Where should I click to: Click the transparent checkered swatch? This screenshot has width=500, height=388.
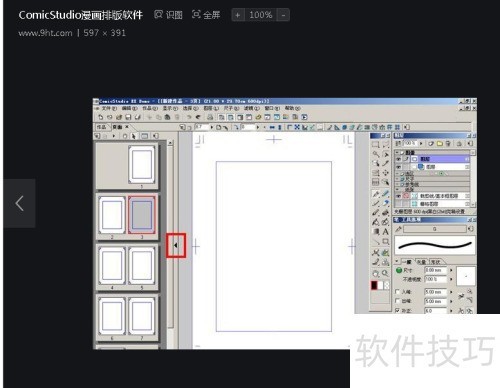387,286
